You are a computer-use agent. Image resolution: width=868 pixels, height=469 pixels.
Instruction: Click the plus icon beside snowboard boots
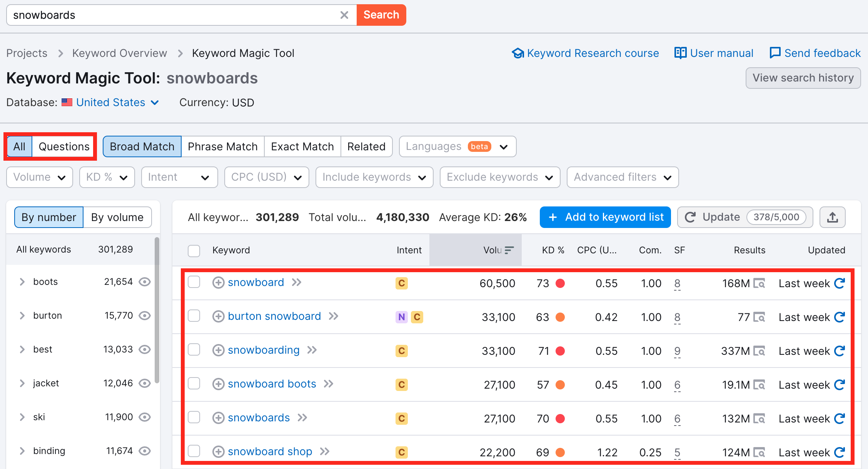click(218, 384)
